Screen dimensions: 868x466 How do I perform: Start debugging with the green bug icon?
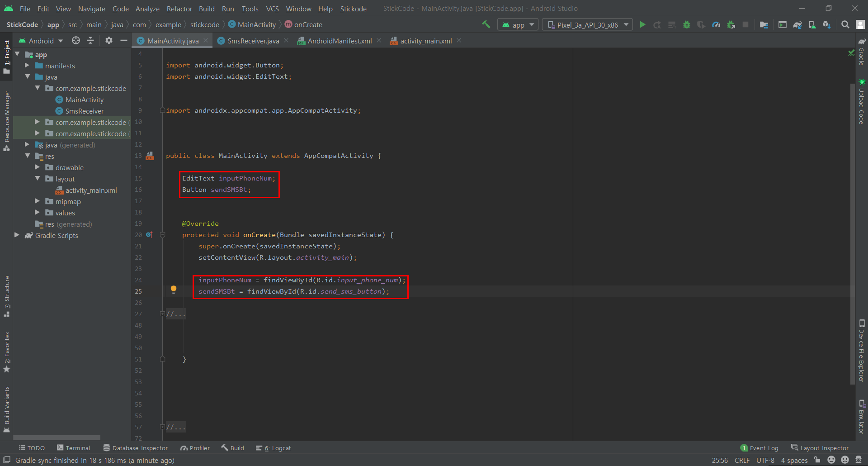coord(687,24)
